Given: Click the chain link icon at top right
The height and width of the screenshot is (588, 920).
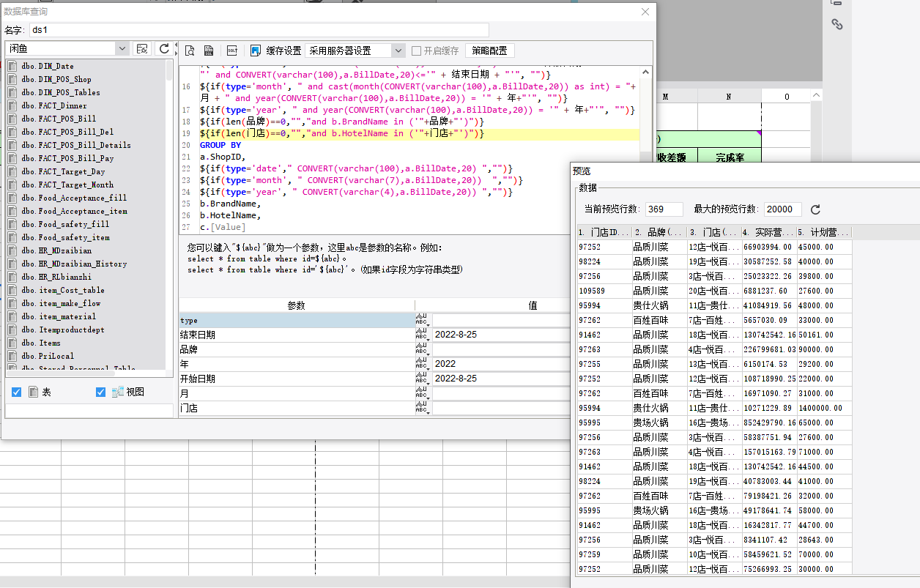Looking at the screenshot, I should tap(837, 24).
